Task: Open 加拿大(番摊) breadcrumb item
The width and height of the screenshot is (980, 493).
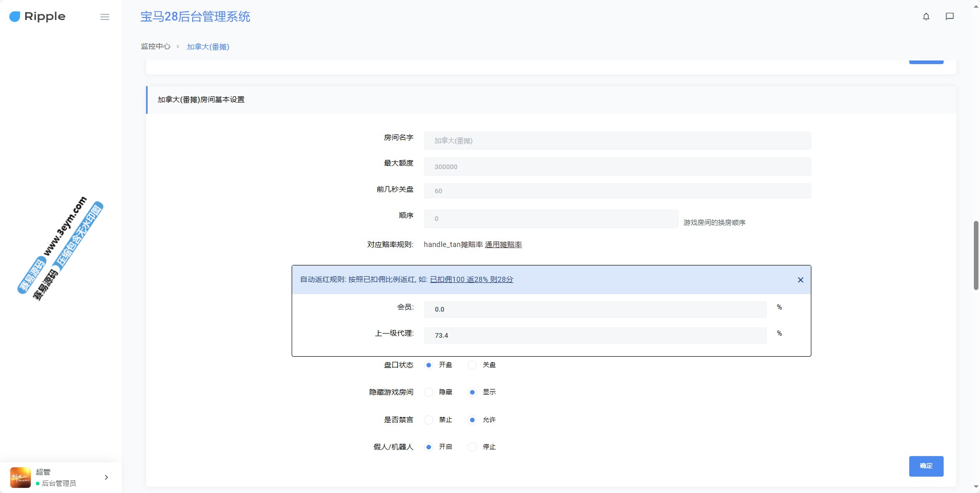Action: [208, 47]
